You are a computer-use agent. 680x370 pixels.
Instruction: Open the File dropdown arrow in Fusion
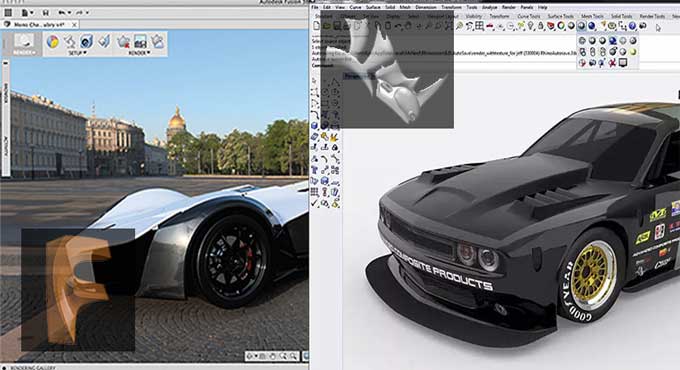point(32,13)
